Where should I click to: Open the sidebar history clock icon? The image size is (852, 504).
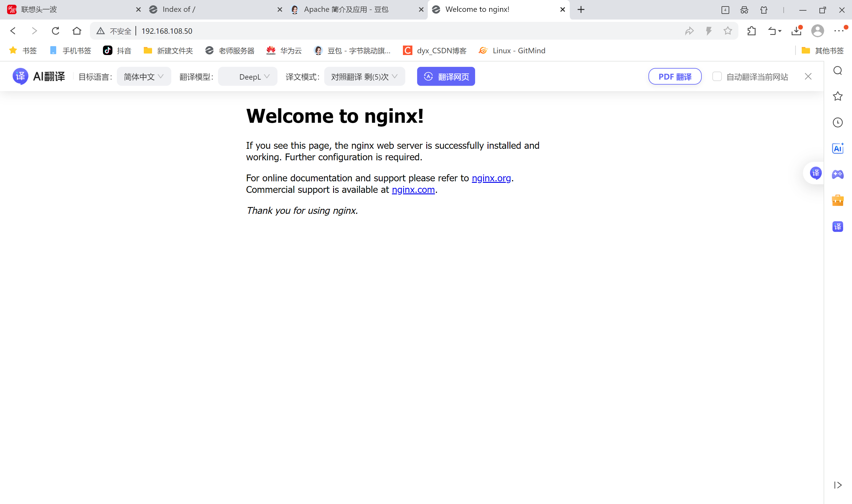838,122
